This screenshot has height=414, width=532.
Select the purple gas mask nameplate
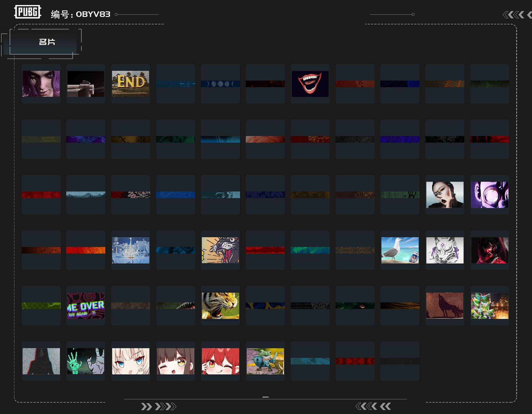tap(490, 195)
